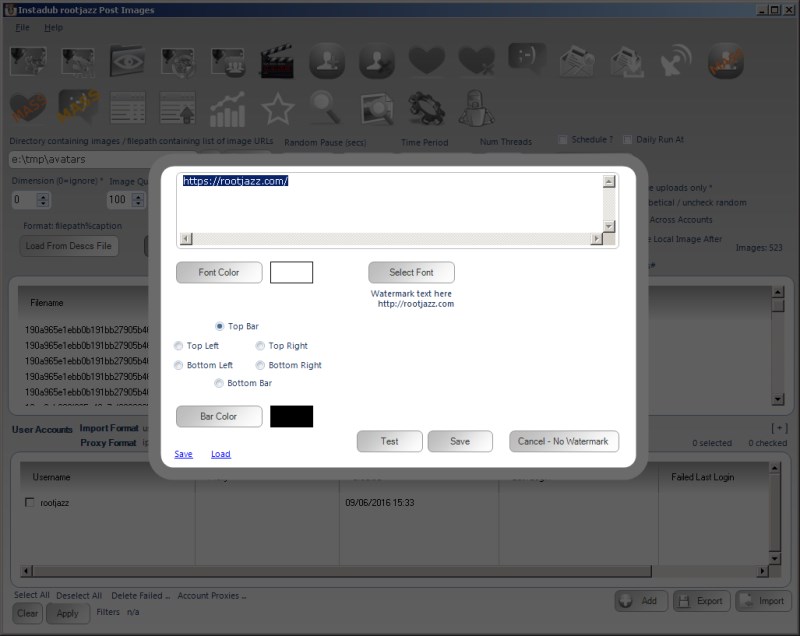Click the watermark text box scroll left arrow
This screenshot has height=636, width=800.
186,238
